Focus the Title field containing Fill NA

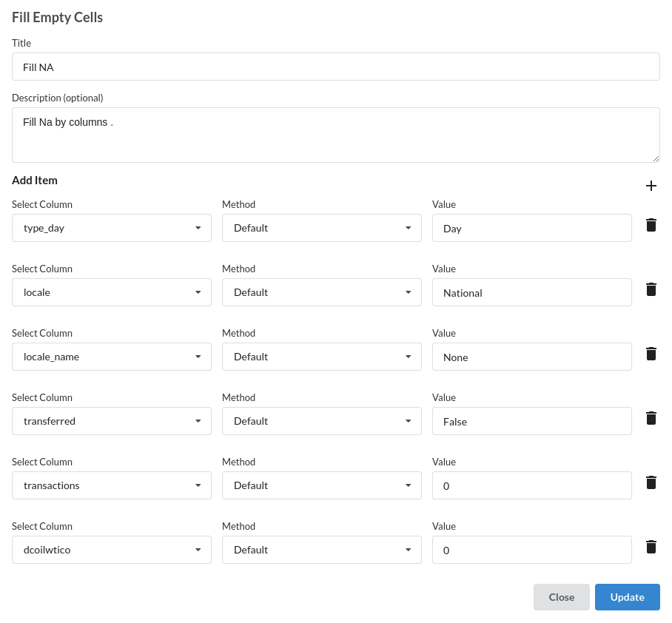click(335, 67)
